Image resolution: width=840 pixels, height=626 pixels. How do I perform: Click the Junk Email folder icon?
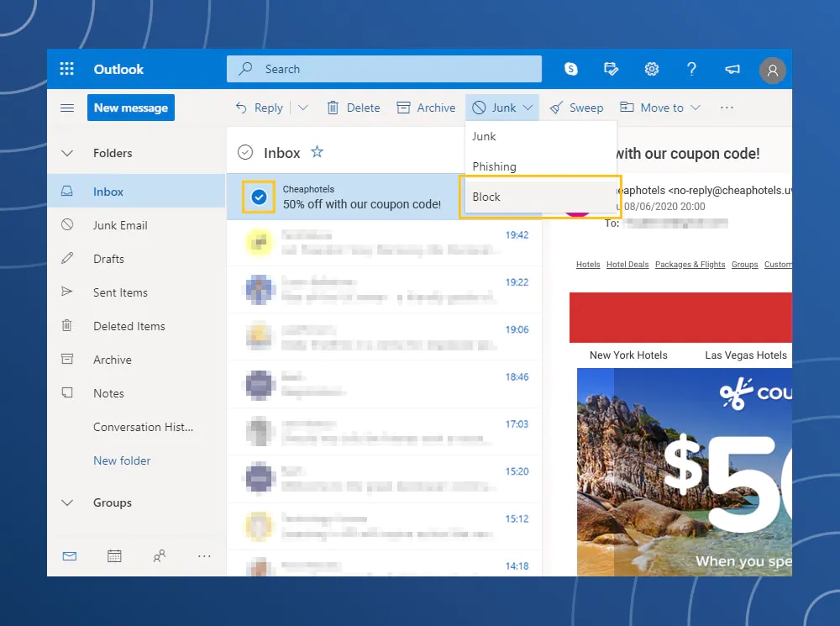click(67, 224)
